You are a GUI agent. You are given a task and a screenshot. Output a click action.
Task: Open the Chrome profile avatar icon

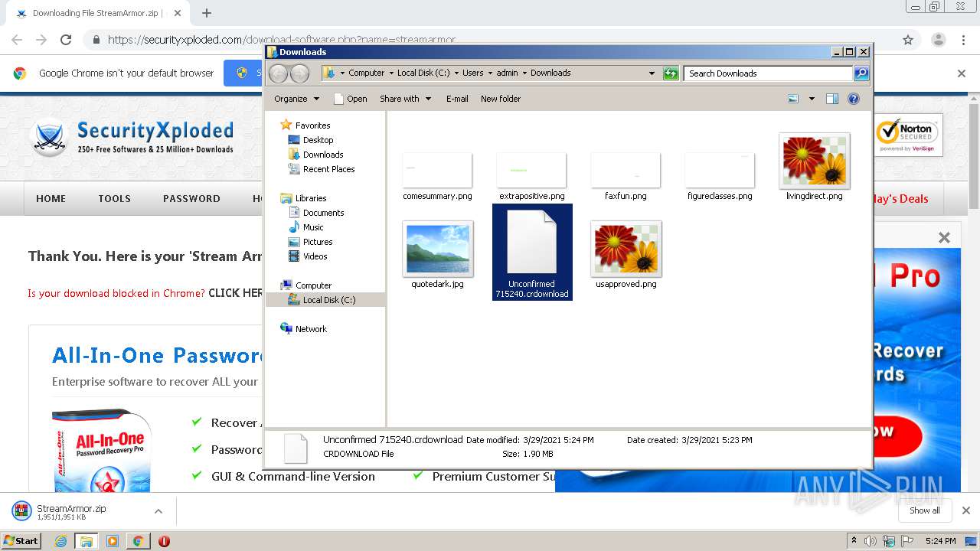939,40
